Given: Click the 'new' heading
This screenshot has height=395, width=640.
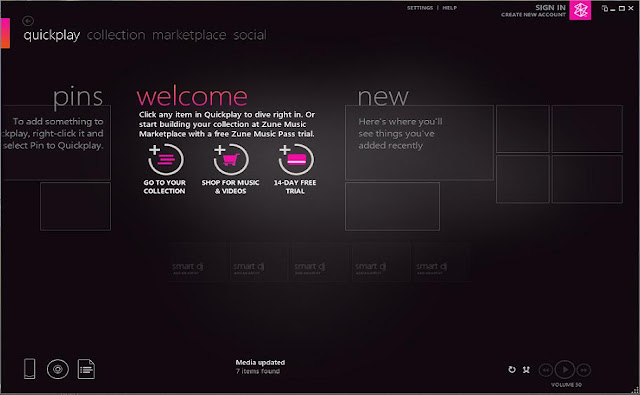Looking at the screenshot, I should [383, 98].
